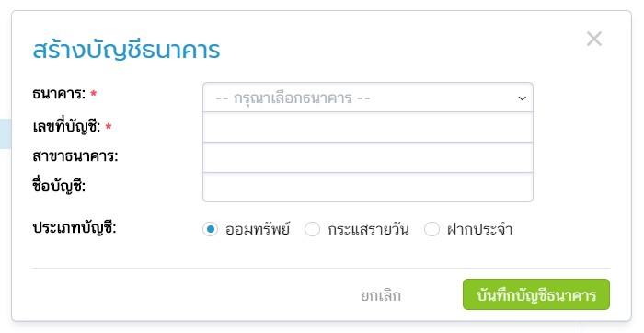Image resolution: width=644 pixels, height=333 pixels.
Task: Click the เลขที่บัญชี: field label
Action: (66, 126)
